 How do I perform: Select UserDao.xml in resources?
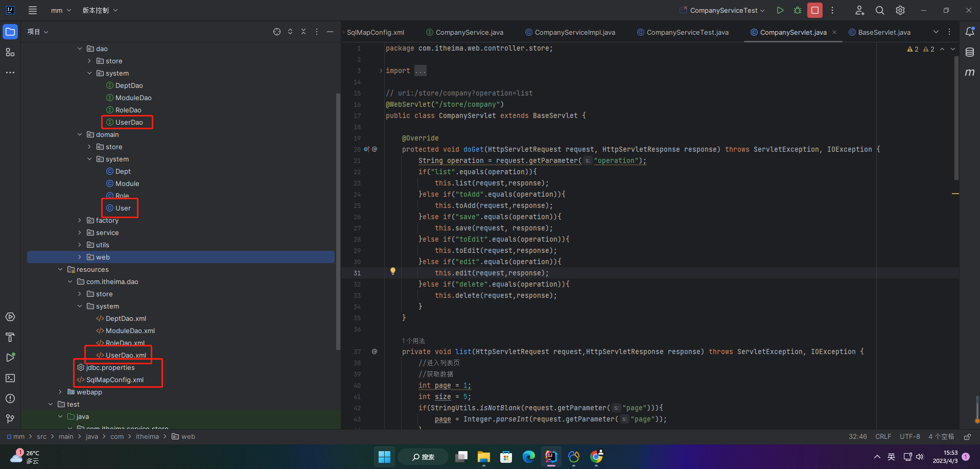[121, 355]
